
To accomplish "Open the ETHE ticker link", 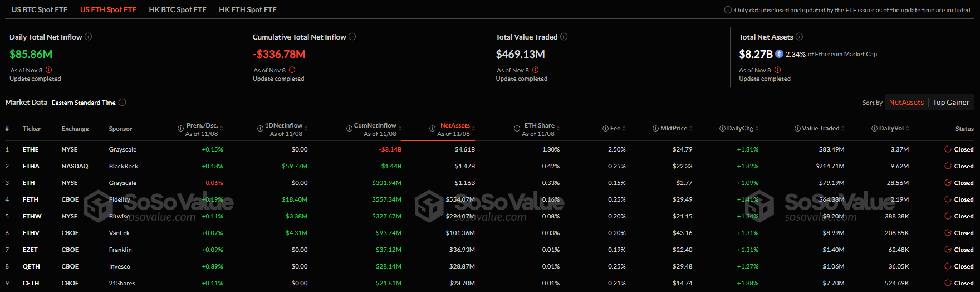I will coord(31,149).
